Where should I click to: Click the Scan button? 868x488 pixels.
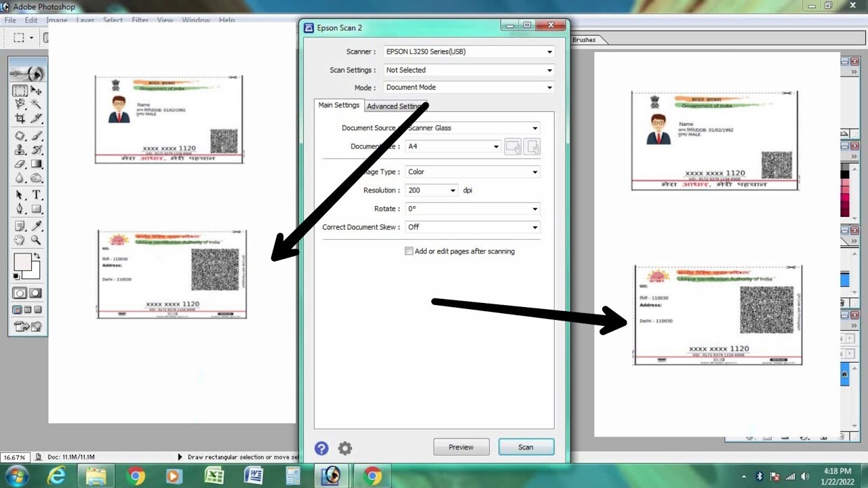tap(526, 447)
